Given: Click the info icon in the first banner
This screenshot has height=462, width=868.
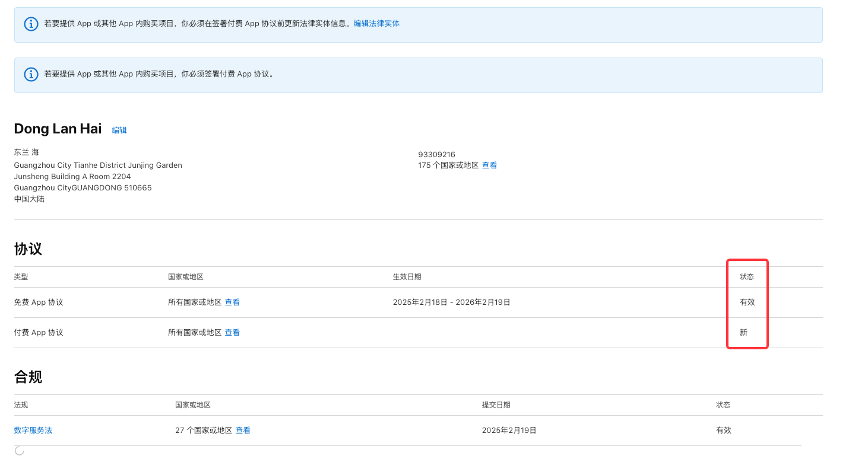Looking at the screenshot, I should [31, 24].
